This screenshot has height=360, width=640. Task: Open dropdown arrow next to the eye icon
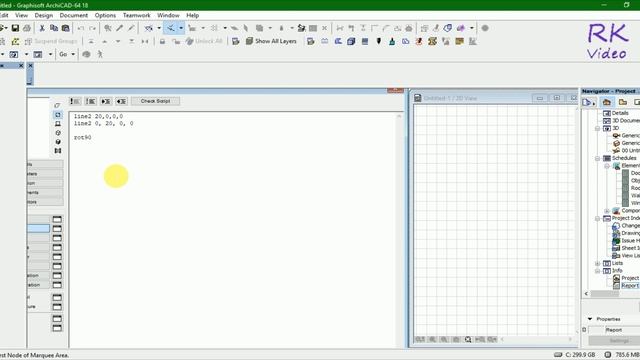click(x=159, y=28)
